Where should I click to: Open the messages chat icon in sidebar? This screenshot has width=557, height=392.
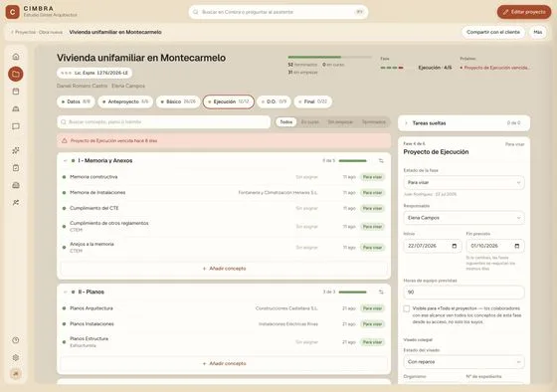click(x=16, y=126)
